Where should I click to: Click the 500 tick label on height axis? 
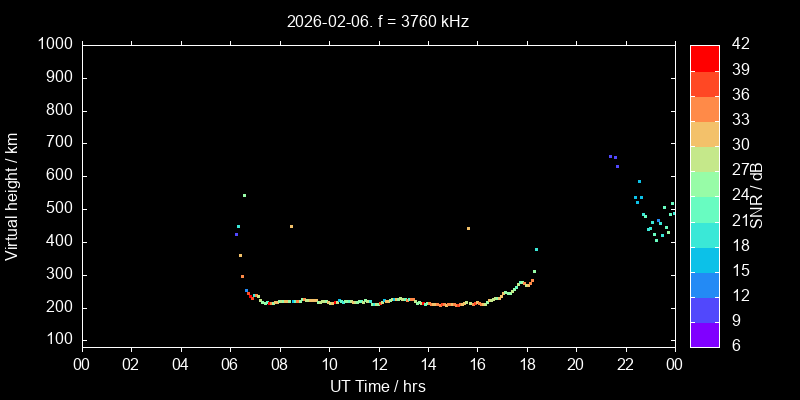(x=58, y=209)
